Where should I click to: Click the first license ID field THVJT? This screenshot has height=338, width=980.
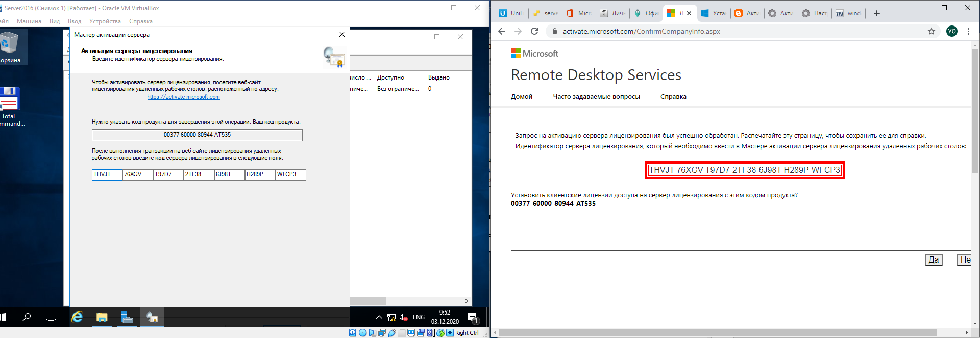(107, 175)
